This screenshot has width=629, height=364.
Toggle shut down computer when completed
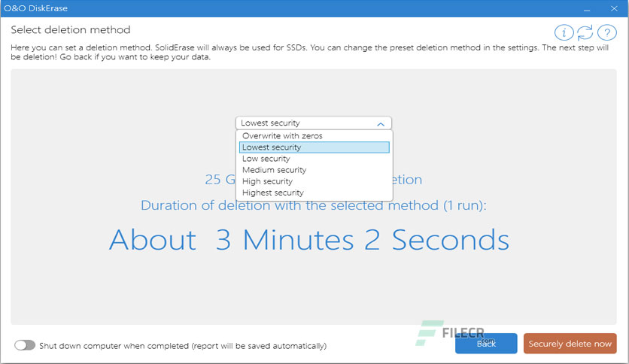click(25, 345)
